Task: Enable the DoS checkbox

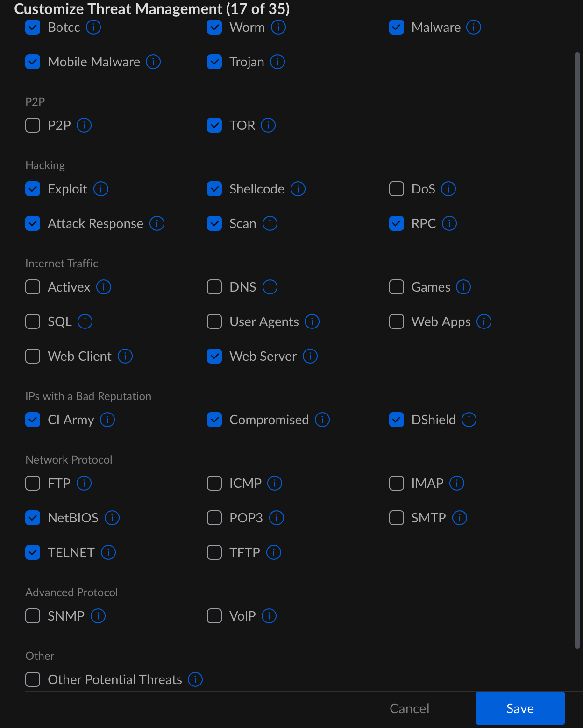Action: point(397,189)
